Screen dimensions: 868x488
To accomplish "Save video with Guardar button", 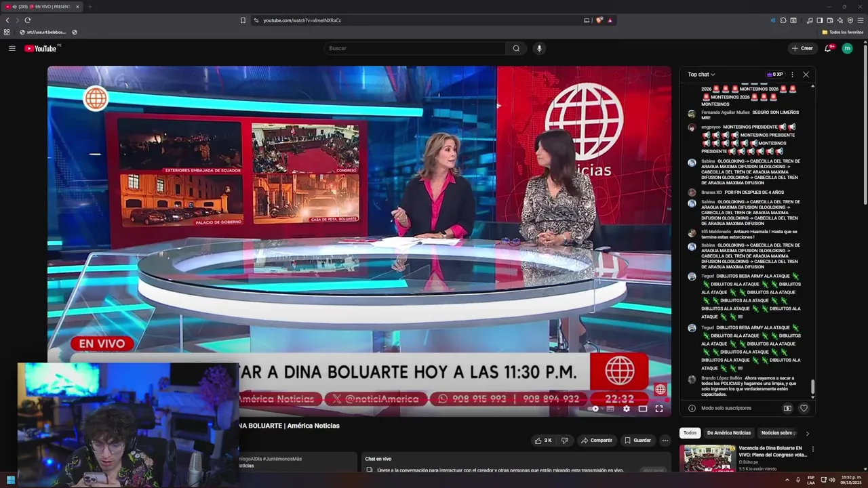I will coord(637,441).
